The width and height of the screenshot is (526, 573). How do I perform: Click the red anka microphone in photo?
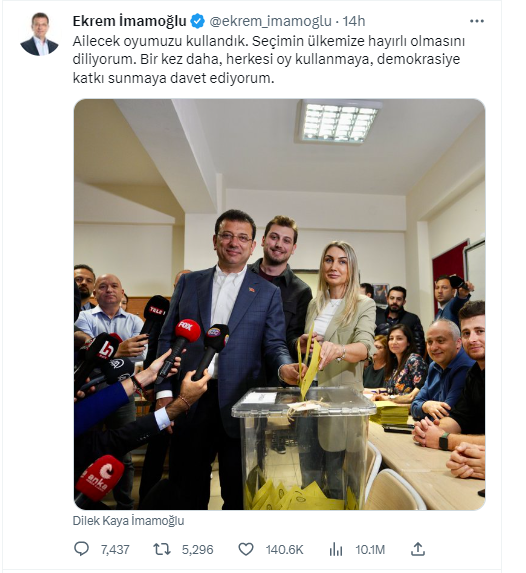[97, 478]
